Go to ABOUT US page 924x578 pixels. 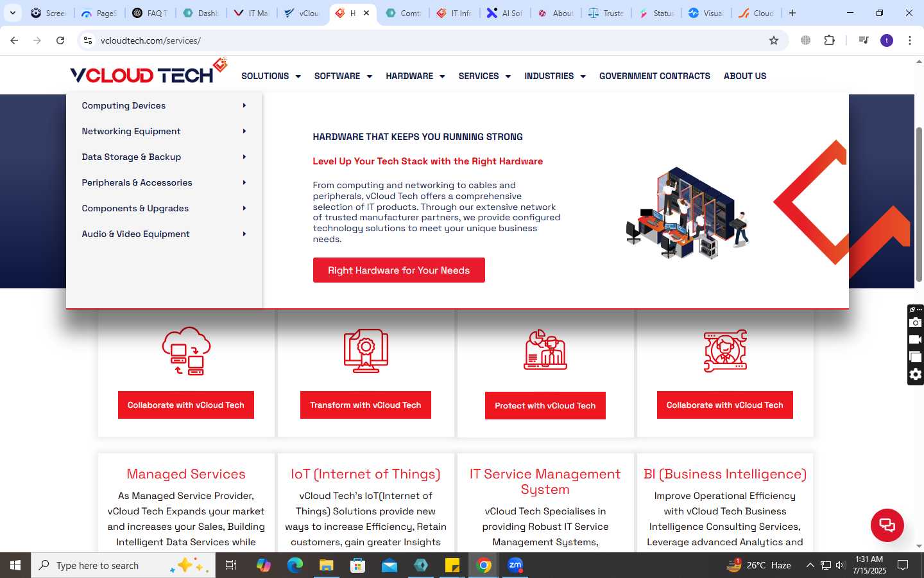coord(745,76)
